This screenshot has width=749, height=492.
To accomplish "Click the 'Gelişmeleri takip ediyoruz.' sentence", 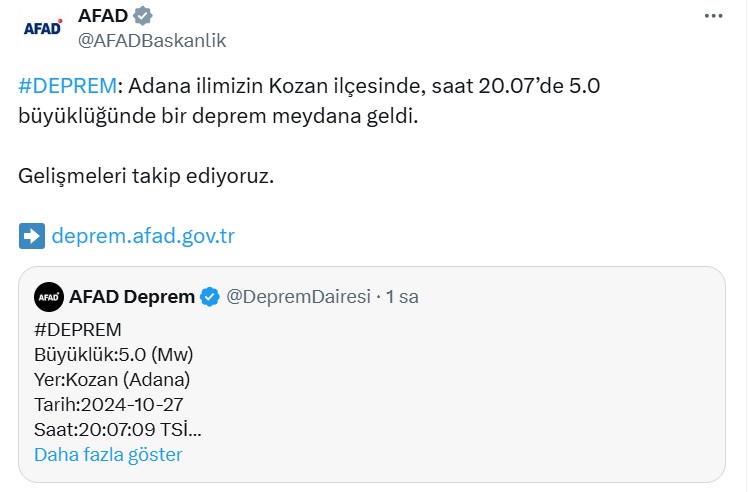I will [146, 176].
